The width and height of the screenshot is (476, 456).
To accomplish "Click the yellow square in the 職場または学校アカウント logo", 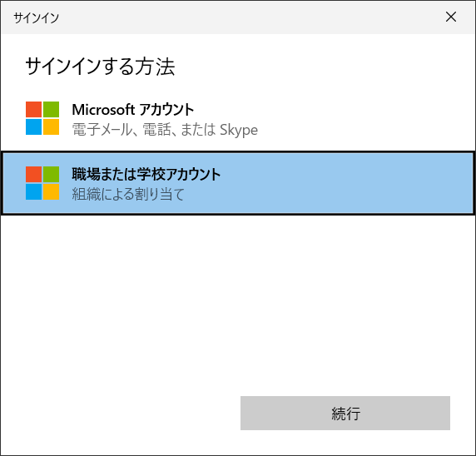I will pos(51,191).
